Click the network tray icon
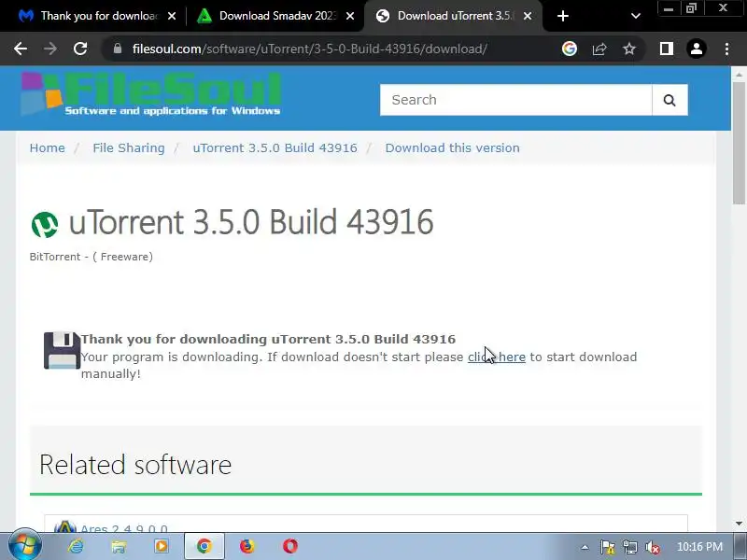 (629, 548)
